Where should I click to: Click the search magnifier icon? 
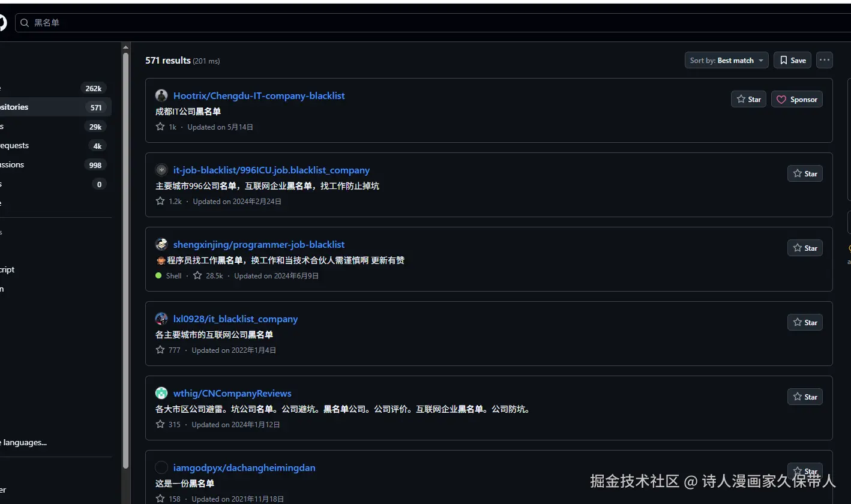(24, 23)
